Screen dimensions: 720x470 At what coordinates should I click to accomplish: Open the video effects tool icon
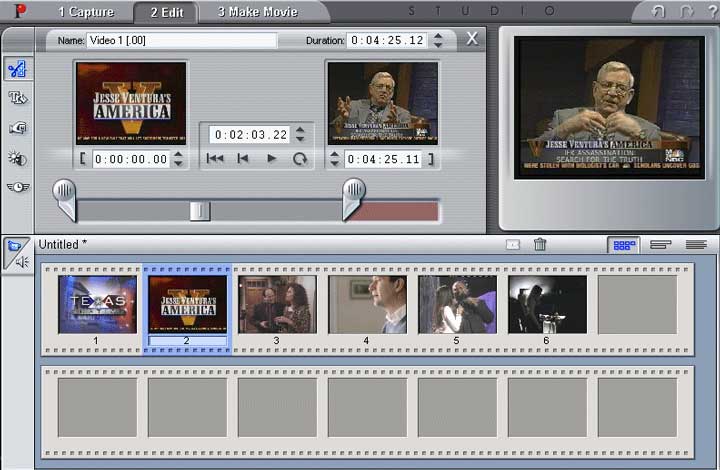[18, 158]
